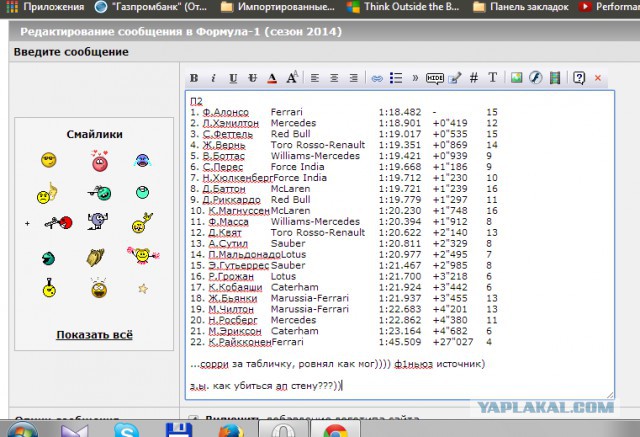Open the font size tool (large A)
Image resolution: width=640 pixels, height=437 pixels.
(292, 77)
